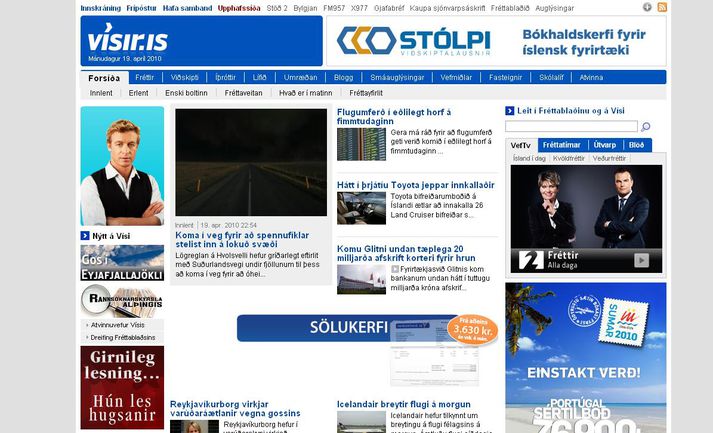The width and height of the screenshot is (713, 433).
Task: Click the Bylgjan top link
Action: click(305, 8)
